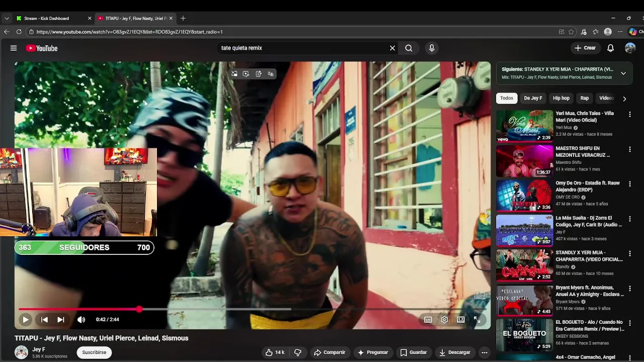Go back in the browser
Image resolution: width=644 pixels, height=362 pixels.
[7, 32]
